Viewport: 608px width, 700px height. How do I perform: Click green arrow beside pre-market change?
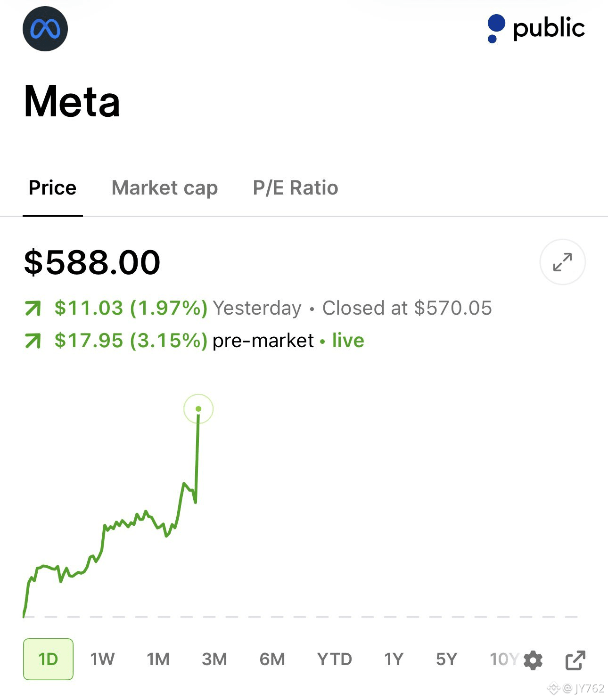[x=33, y=341]
